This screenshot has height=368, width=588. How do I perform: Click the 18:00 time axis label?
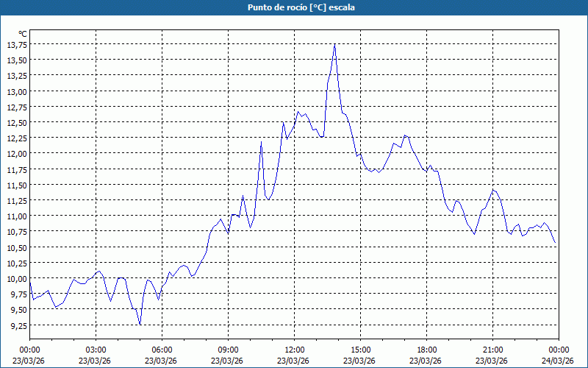pos(426,350)
